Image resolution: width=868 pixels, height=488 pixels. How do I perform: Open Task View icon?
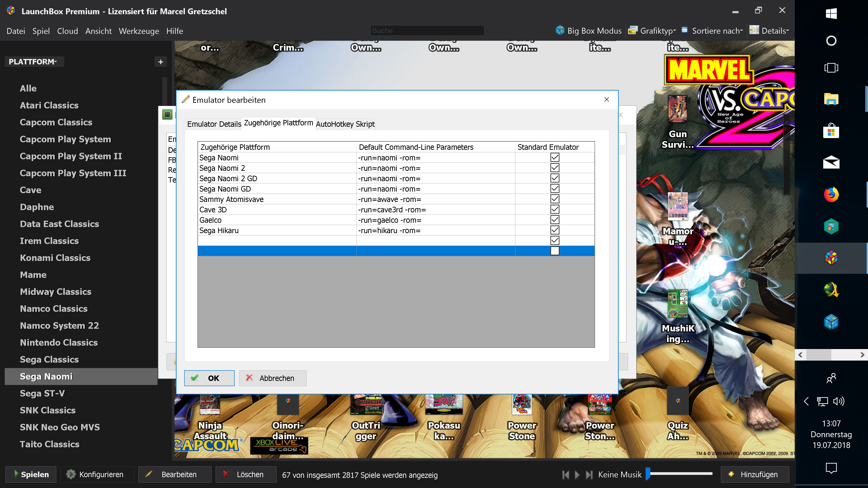click(831, 68)
